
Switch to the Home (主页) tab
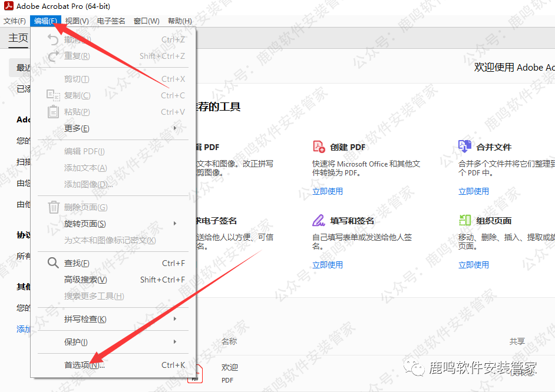click(18, 38)
